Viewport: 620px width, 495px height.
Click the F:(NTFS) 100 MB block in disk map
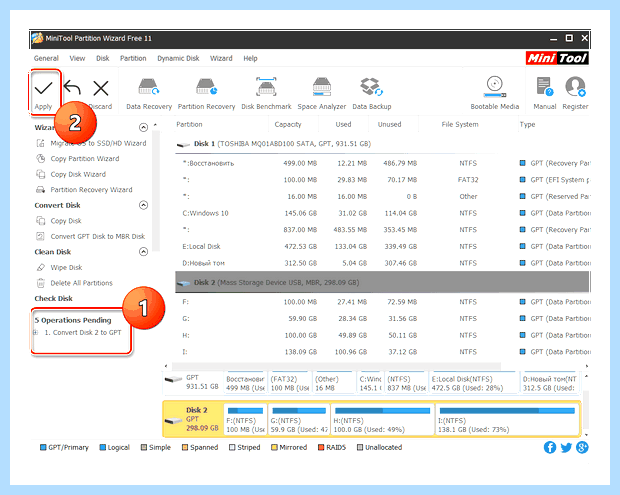pos(245,419)
